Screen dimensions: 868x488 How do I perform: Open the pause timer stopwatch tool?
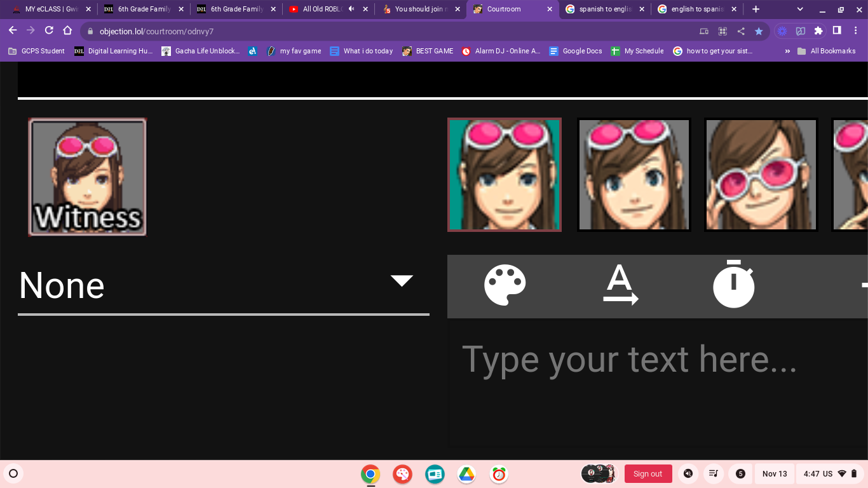734,284
